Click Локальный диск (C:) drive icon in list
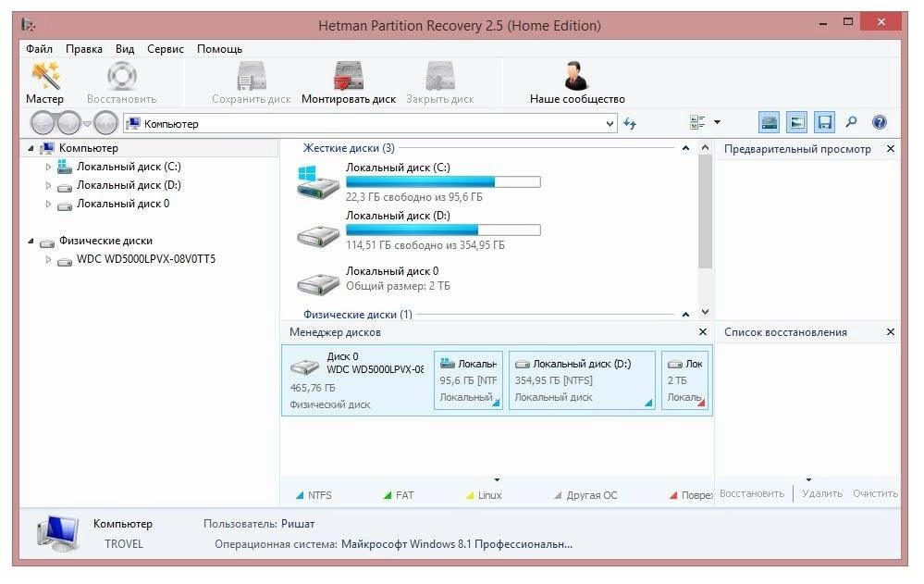This screenshot has width=924, height=584. tap(318, 182)
